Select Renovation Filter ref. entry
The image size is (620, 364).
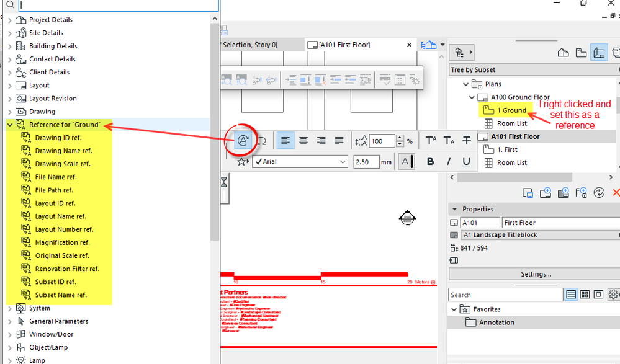67,269
